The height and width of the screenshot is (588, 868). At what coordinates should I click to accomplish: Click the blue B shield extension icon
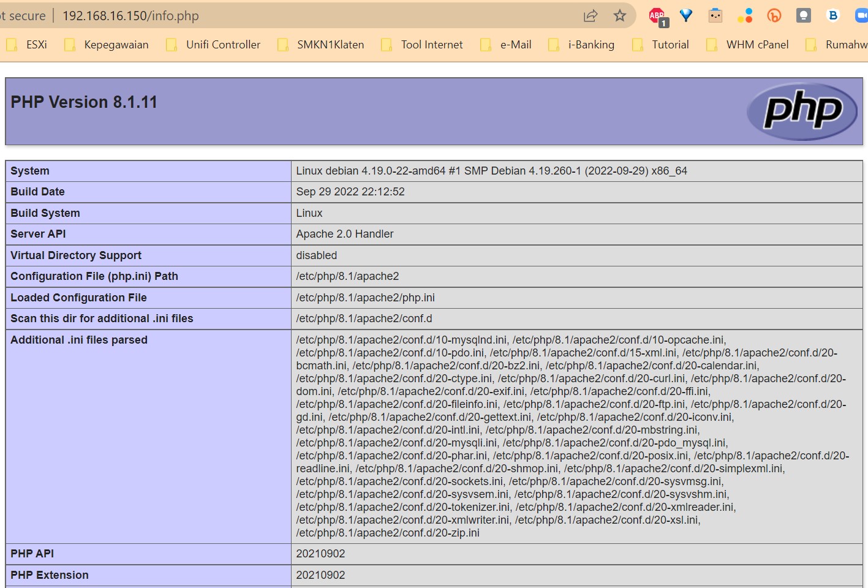pyautogui.click(x=833, y=16)
